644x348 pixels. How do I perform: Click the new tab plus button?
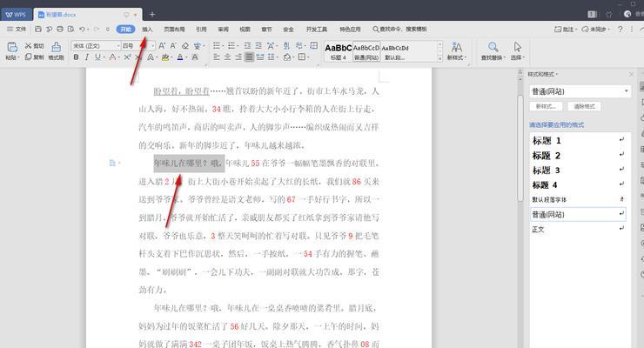pos(152,15)
